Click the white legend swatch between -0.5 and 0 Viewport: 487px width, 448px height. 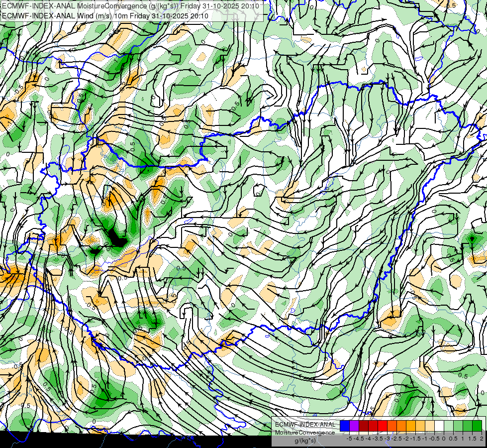439,426
